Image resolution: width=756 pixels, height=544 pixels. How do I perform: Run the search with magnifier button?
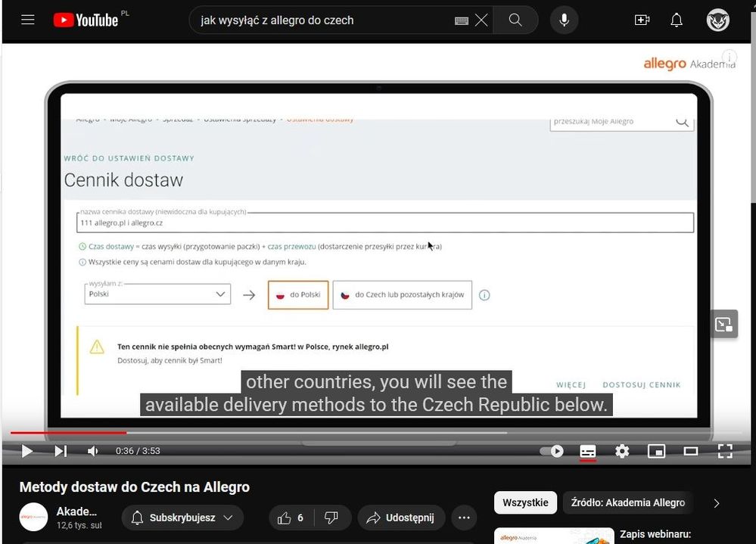pyautogui.click(x=515, y=20)
